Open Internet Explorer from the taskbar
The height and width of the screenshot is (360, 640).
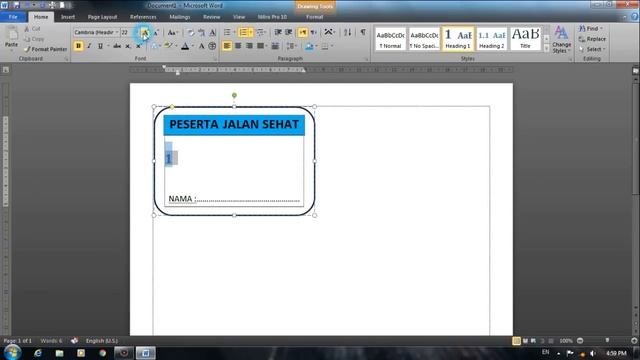tap(38, 353)
